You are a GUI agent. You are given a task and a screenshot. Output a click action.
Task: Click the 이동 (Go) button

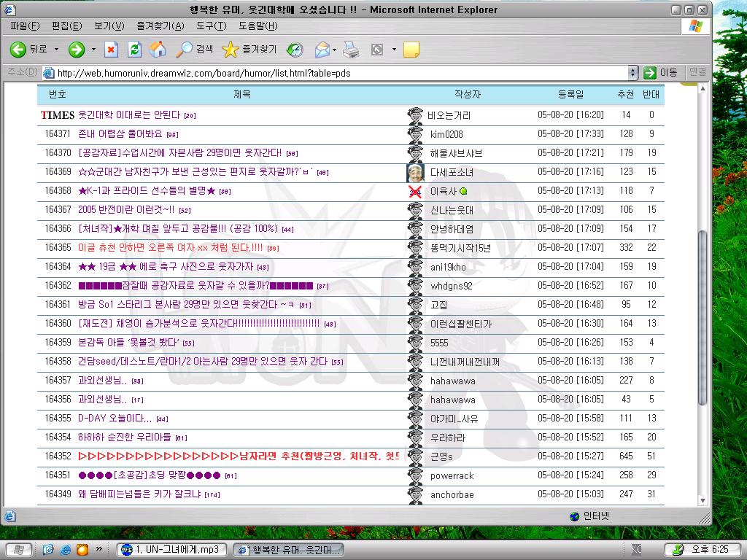tap(661, 73)
